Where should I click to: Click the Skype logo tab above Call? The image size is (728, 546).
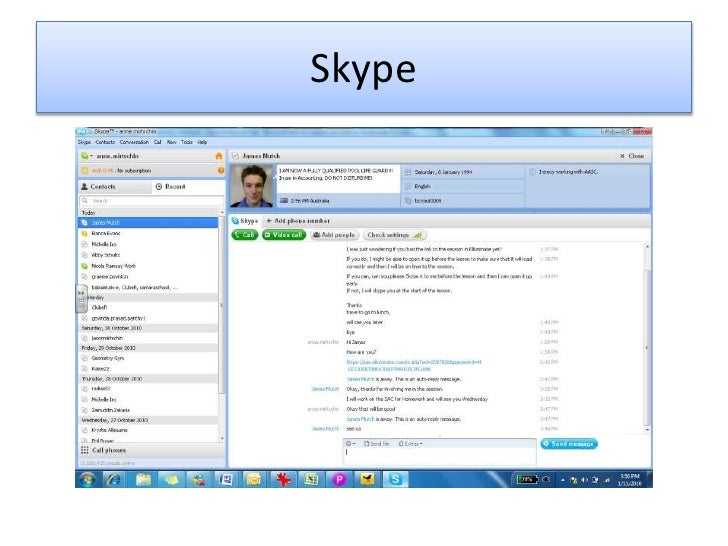(x=245, y=221)
